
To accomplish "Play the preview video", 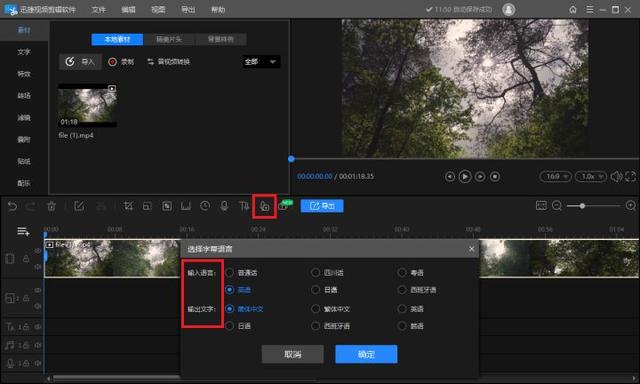I will coord(464,176).
